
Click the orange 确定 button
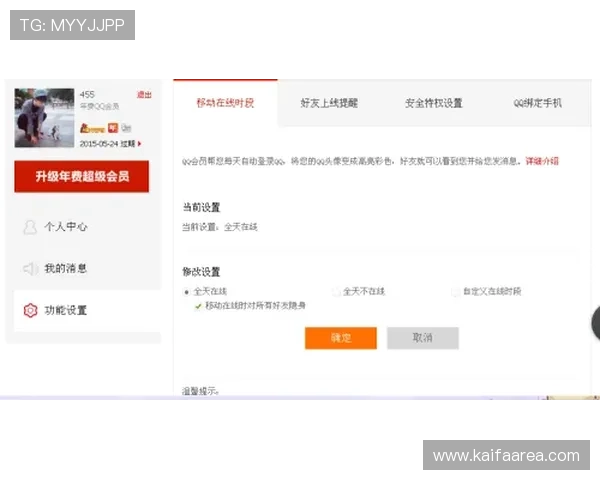click(x=341, y=338)
